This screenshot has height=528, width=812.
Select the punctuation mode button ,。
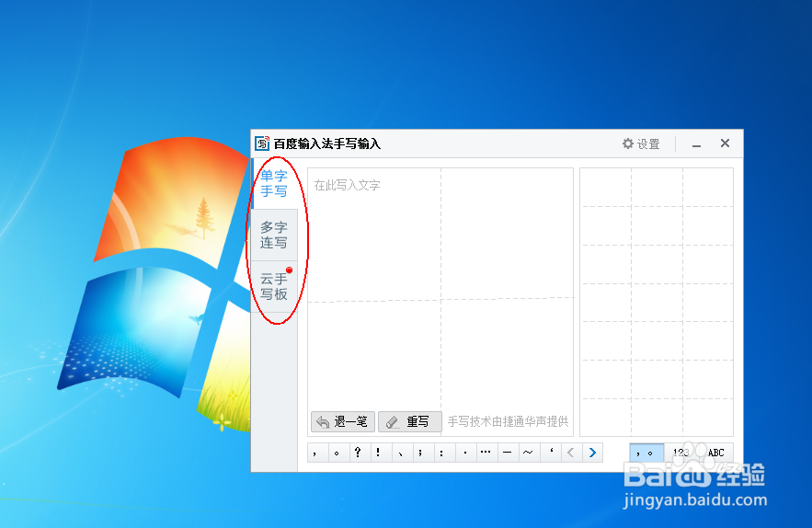click(646, 453)
